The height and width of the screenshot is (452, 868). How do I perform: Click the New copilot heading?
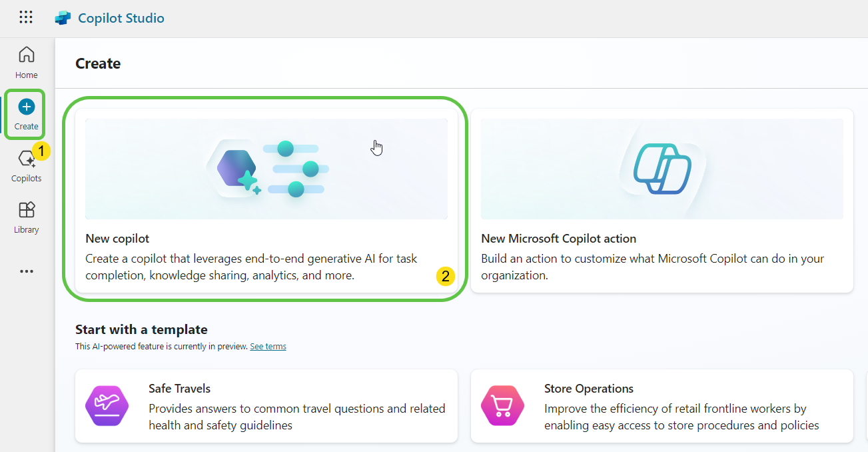click(117, 239)
